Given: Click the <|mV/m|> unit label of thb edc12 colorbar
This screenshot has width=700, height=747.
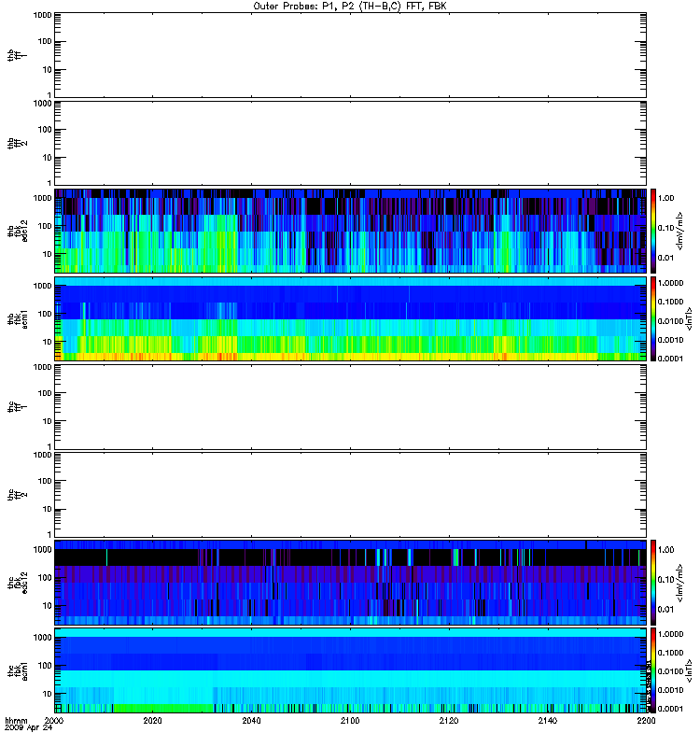Looking at the screenshot, I should tap(680, 231).
